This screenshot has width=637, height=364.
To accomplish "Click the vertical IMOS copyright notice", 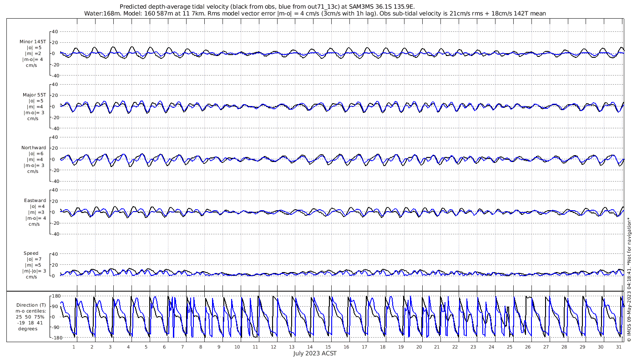I will pyautogui.click(x=629, y=279).
